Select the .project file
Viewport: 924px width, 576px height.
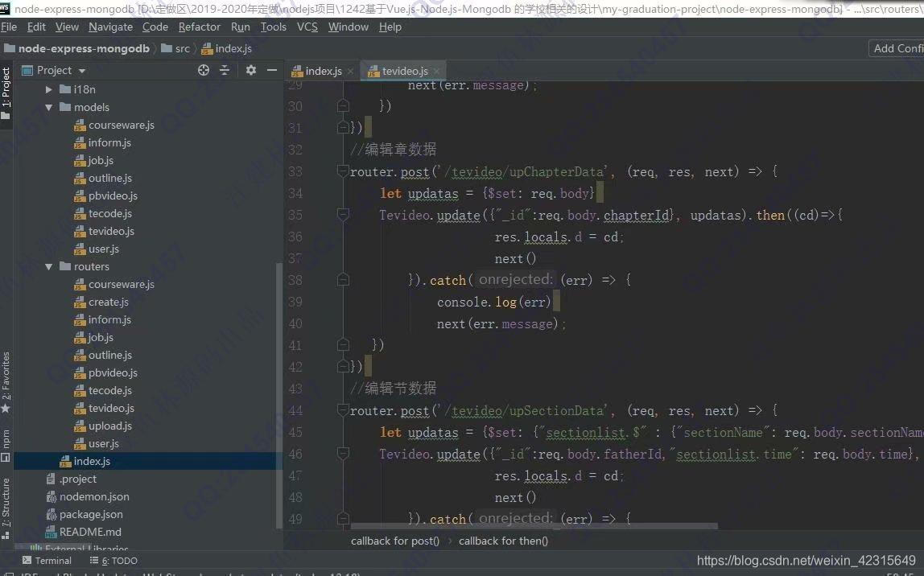72,479
